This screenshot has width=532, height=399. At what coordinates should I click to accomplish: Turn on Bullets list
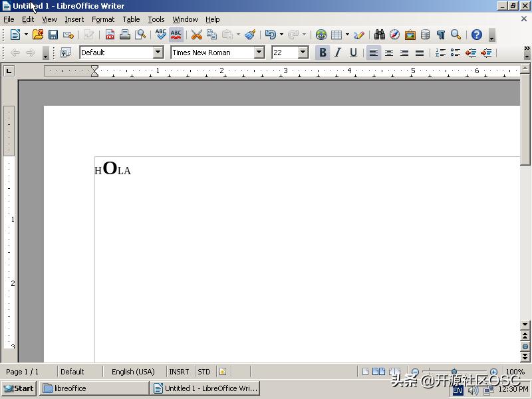pyautogui.click(x=456, y=53)
